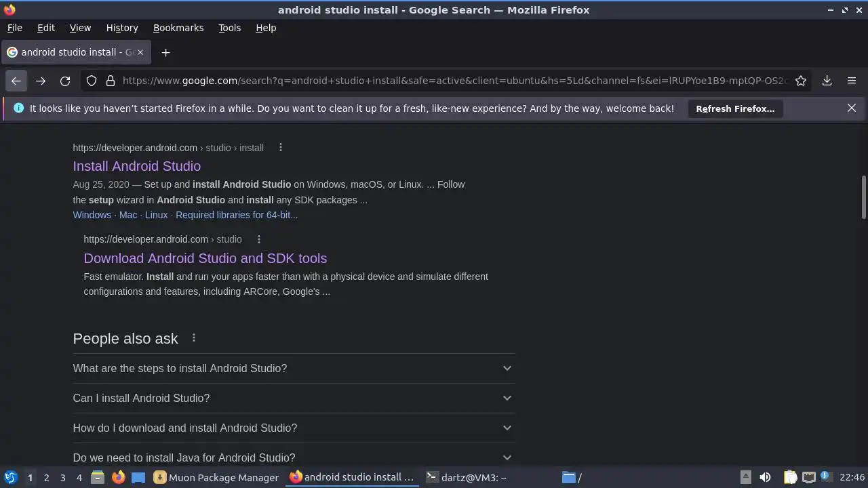Viewport: 868px width, 488px height.
Task: Click the page vertical scrollbar thumb
Action: pyautogui.click(x=863, y=197)
